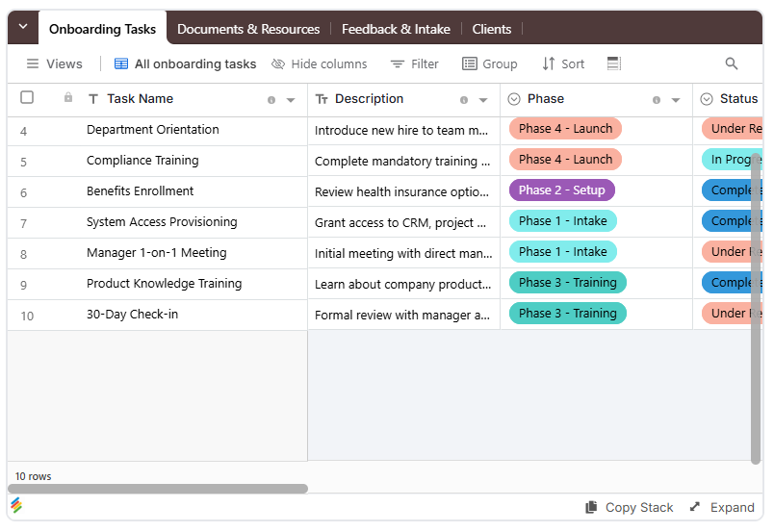Viewport: 774px width, 532px height.
Task: Click the horizontal scrollbar thumb
Action: coord(158,489)
